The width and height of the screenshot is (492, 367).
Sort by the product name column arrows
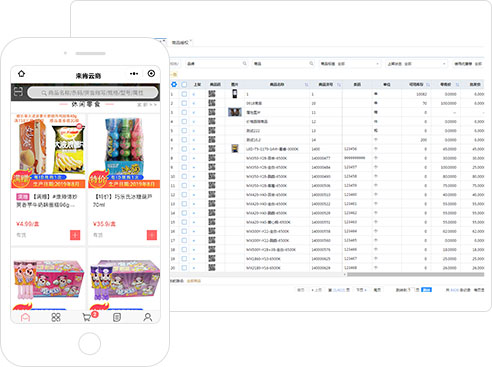tap(306, 85)
